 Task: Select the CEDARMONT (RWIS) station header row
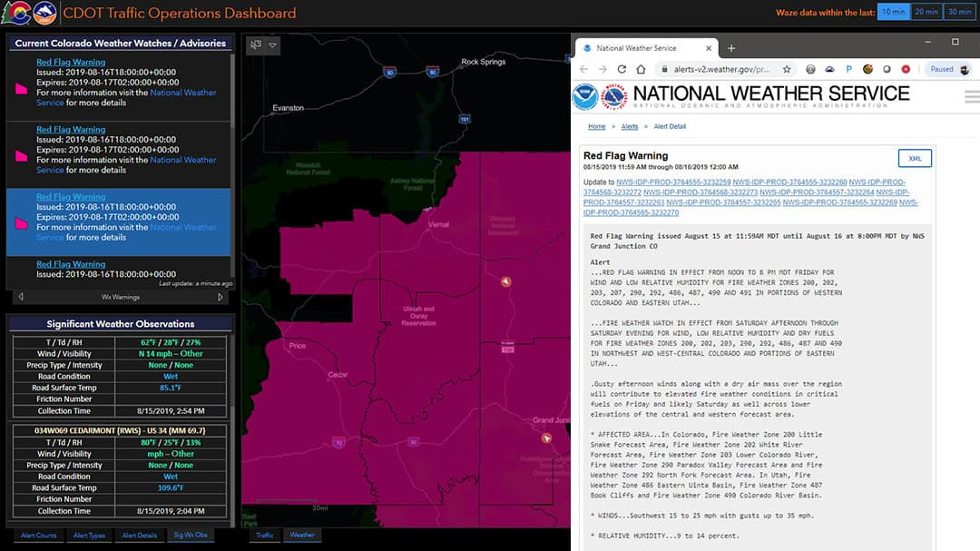coord(120,430)
